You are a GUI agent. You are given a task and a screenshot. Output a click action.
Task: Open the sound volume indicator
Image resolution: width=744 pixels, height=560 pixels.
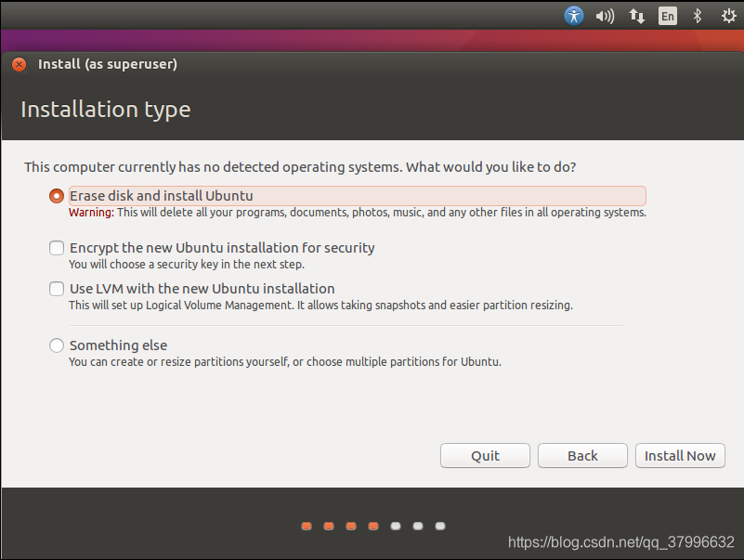tap(605, 16)
